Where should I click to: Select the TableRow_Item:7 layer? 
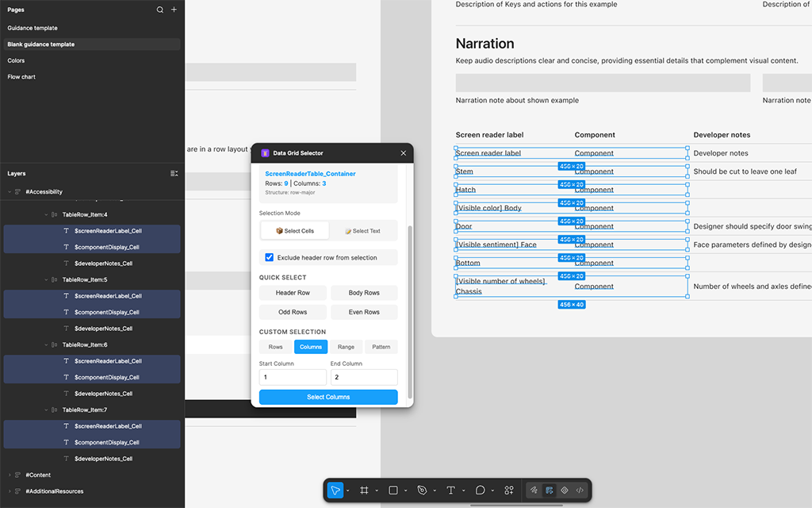[x=85, y=410]
